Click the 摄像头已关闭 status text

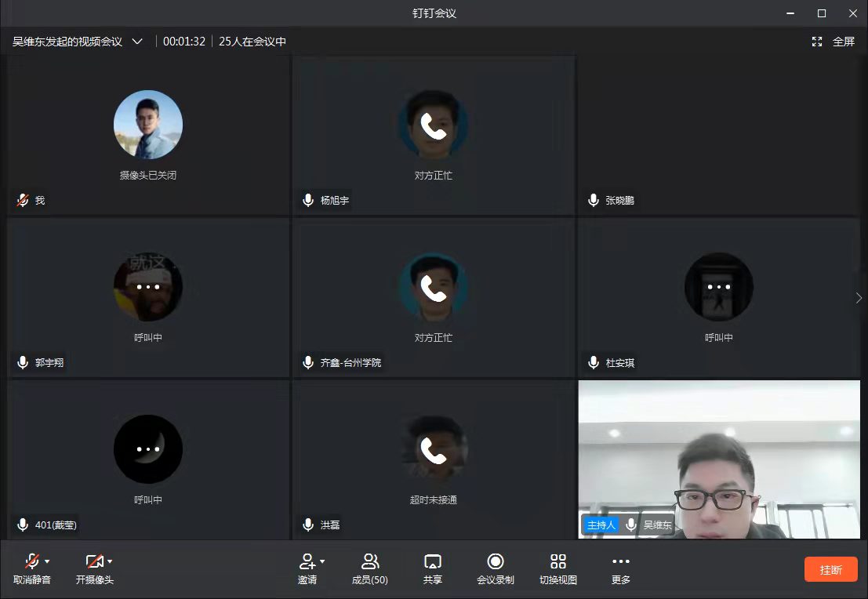[x=148, y=175]
